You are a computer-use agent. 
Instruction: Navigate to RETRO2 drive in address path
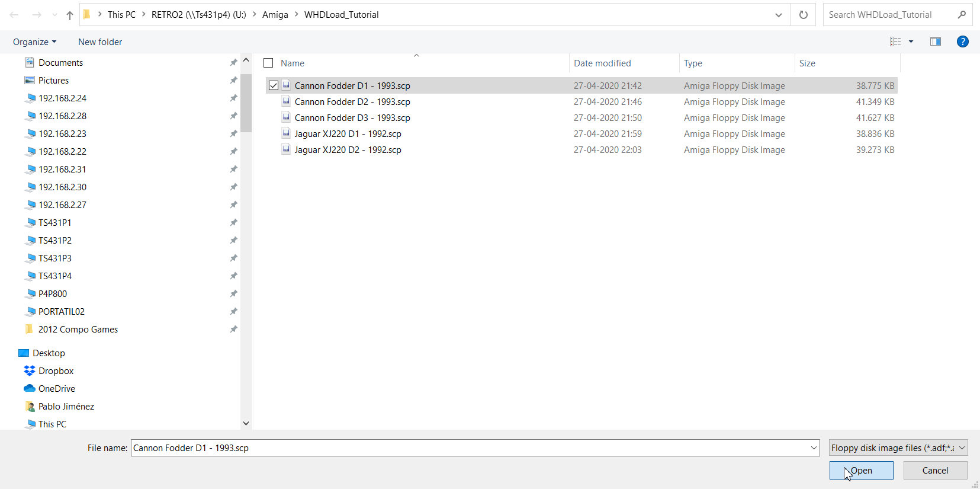[x=199, y=15]
